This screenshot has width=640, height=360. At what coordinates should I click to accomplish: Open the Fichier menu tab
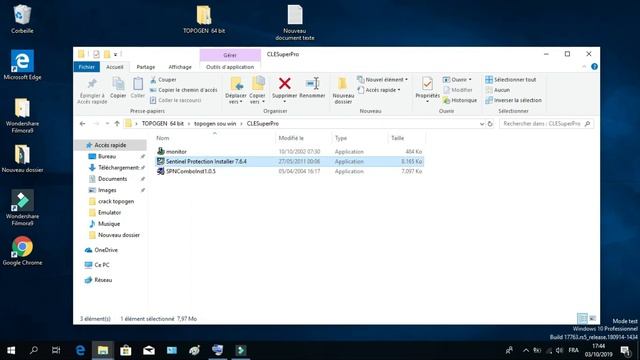(x=87, y=67)
